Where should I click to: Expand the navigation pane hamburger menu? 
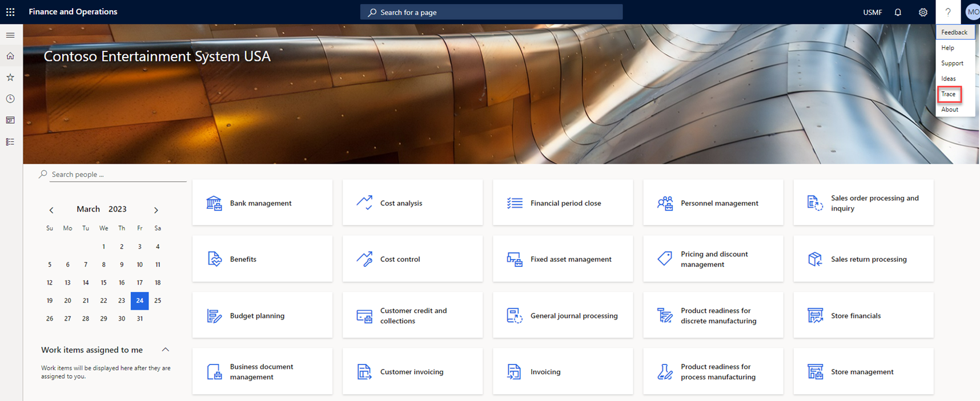click(10, 35)
